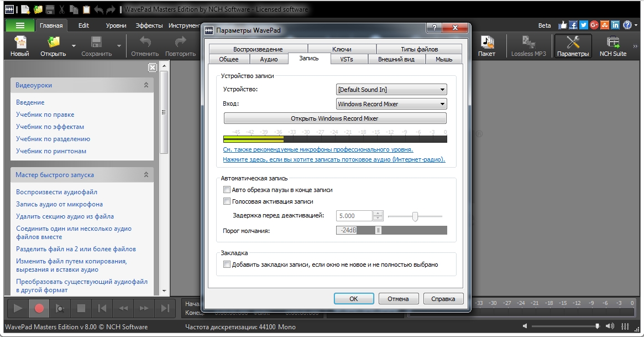Expand the Открыть button dropdown arrow
Screen dimensions: 644x337
click(x=74, y=46)
